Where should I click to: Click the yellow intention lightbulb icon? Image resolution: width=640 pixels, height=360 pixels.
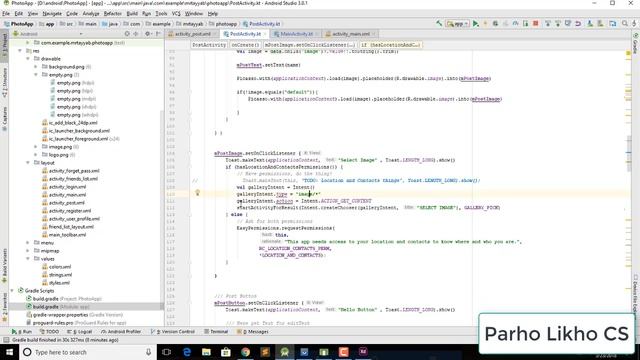pyautogui.click(x=198, y=193)
